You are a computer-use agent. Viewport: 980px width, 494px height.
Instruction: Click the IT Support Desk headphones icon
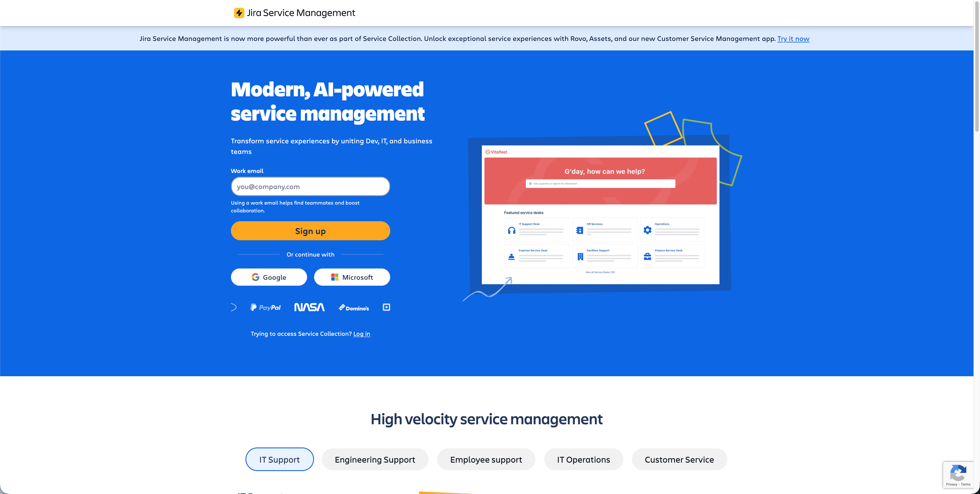[512, 230]
